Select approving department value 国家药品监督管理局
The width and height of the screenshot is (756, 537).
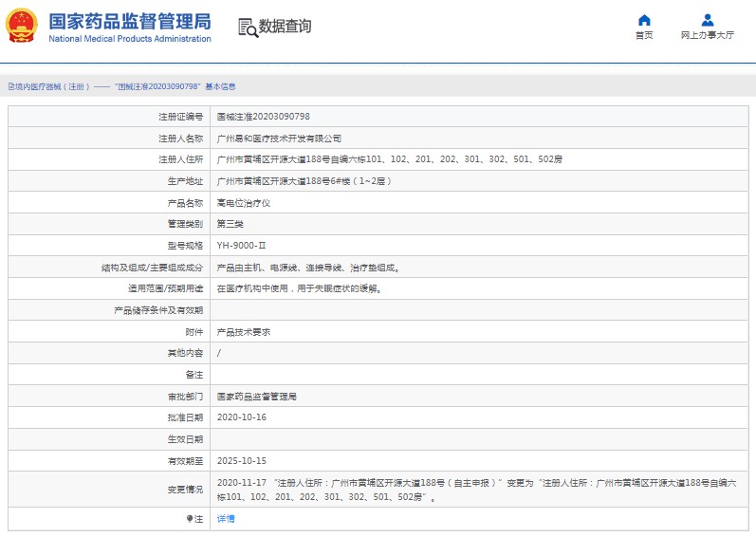256,397
